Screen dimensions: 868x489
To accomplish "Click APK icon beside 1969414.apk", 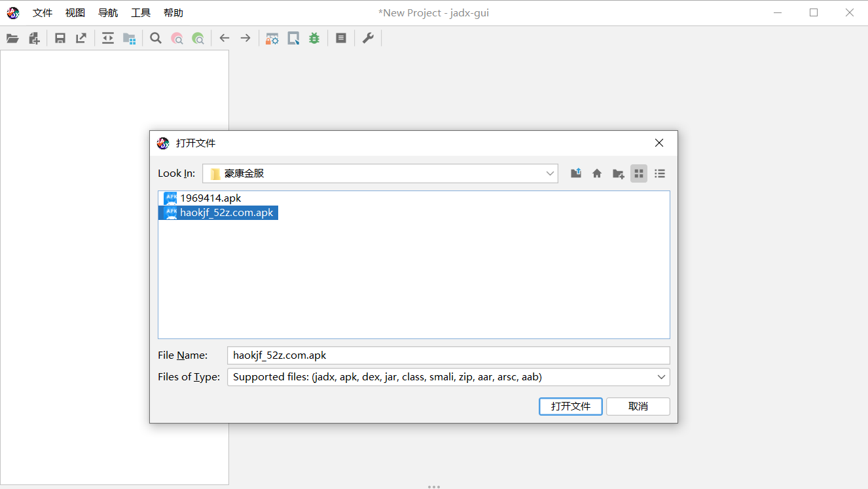I will point(170,198).
